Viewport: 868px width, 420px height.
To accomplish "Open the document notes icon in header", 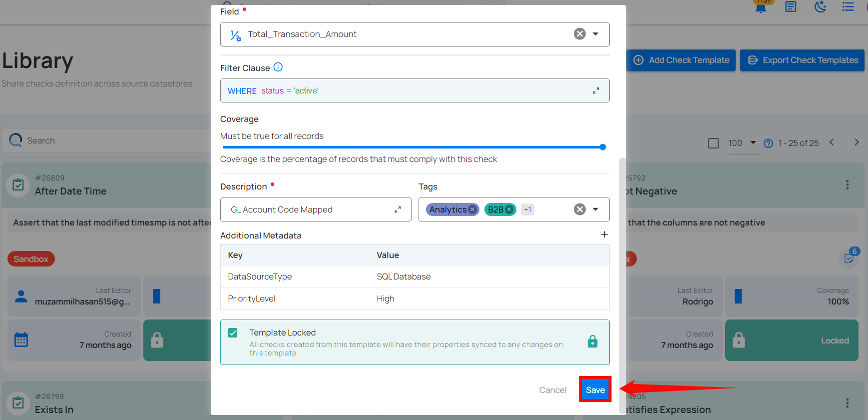I will pos(791,6).
